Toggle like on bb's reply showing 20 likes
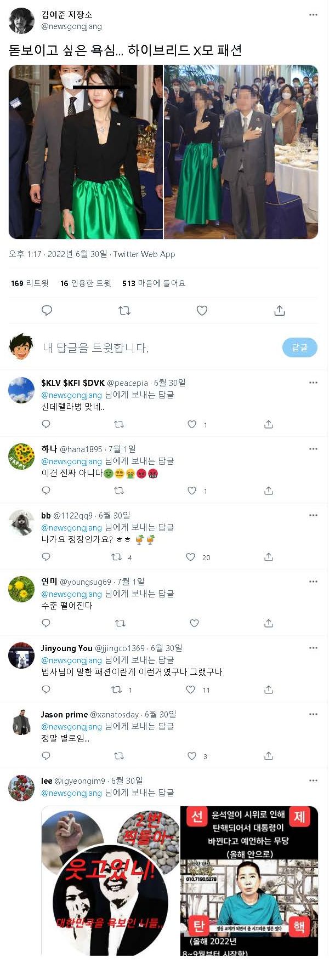This screenshot has height=980, width=335. (191, 557)
